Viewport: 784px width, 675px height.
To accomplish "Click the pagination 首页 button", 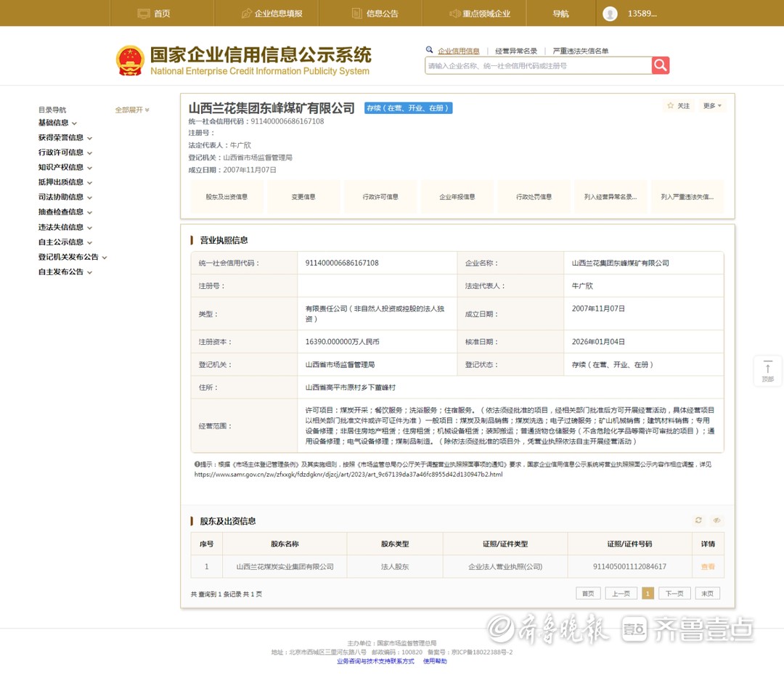I will (588, 594).
